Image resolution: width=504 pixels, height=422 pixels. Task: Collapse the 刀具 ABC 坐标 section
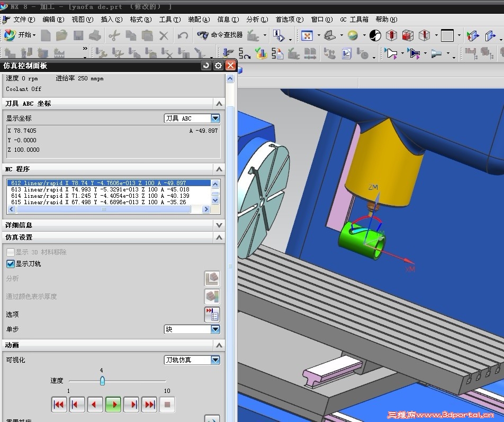pos(219,104)
